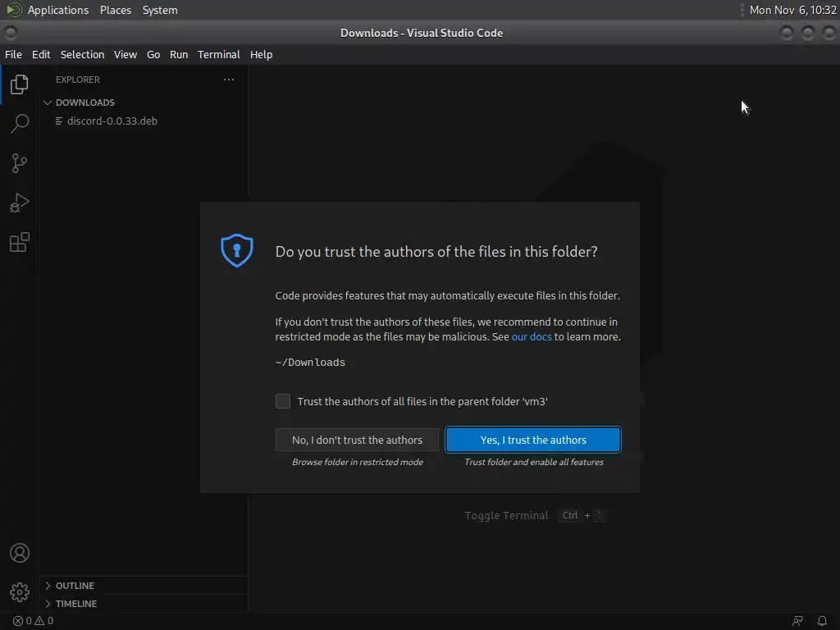840x630 pixels.
Task: Open the System panel menu
Action: click(160, 10)
